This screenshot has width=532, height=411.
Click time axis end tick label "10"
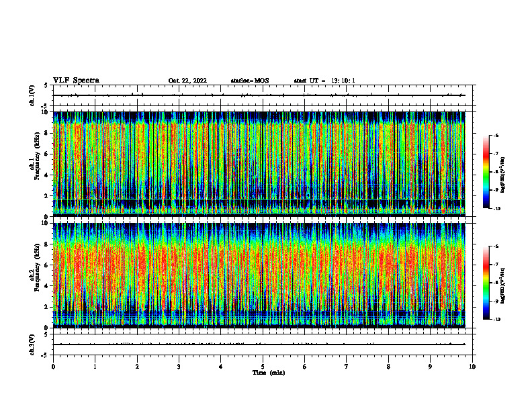[x=472, y=367]
